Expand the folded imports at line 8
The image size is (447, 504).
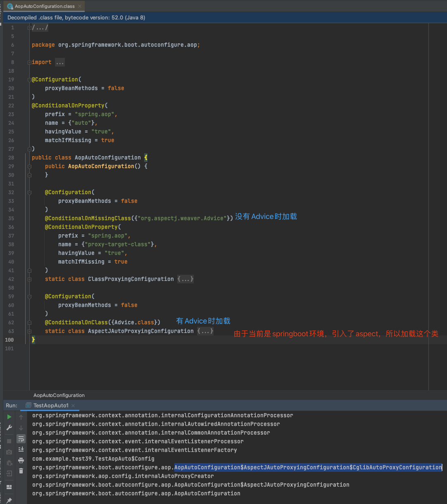pyautogui.click(x=29, y=62)
